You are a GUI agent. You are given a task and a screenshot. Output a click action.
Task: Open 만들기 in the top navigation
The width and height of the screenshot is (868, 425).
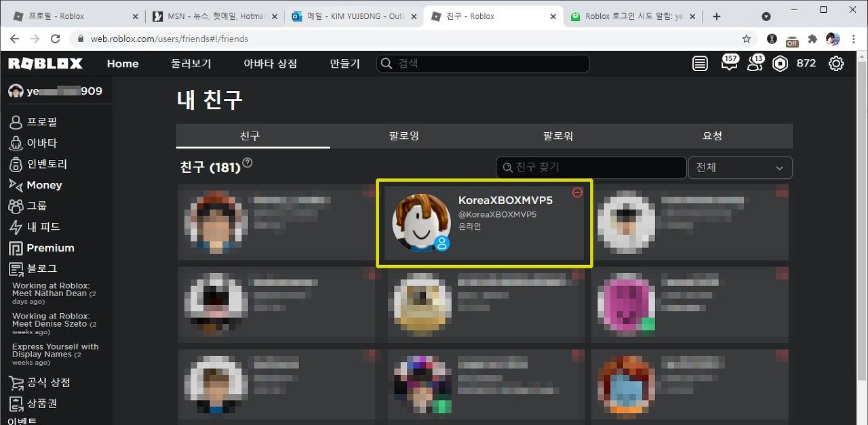coord(344,64)
